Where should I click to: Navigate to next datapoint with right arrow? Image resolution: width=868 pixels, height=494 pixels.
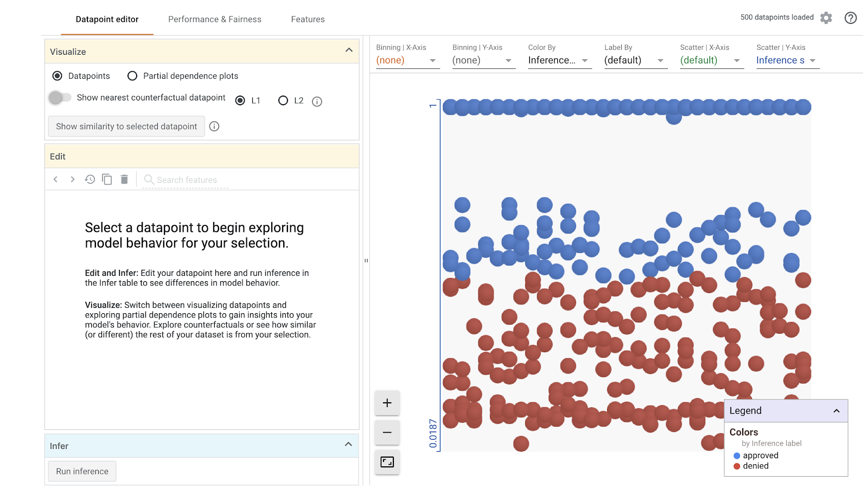[x=73, y=179]
